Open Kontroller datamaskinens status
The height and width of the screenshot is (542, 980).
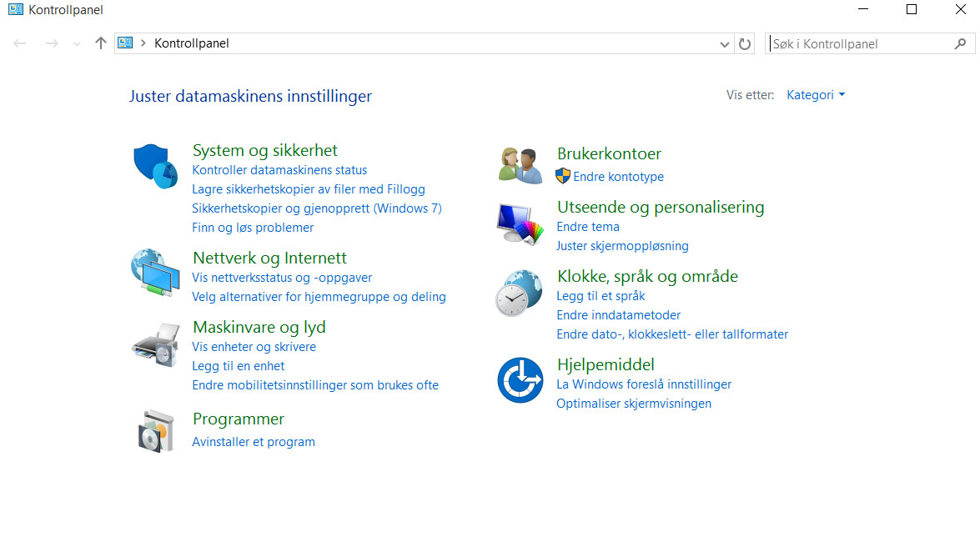pos(279,170)
